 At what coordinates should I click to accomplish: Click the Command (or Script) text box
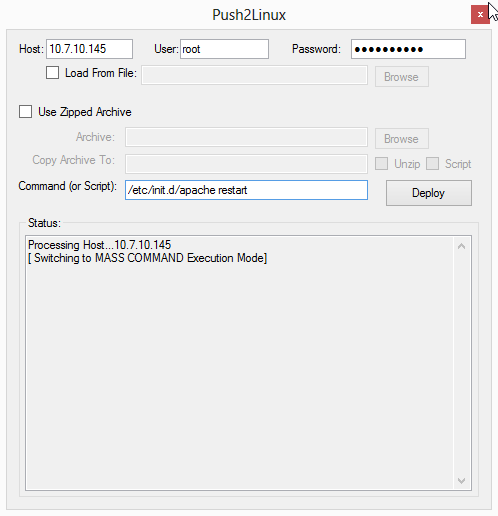[246, 190]
